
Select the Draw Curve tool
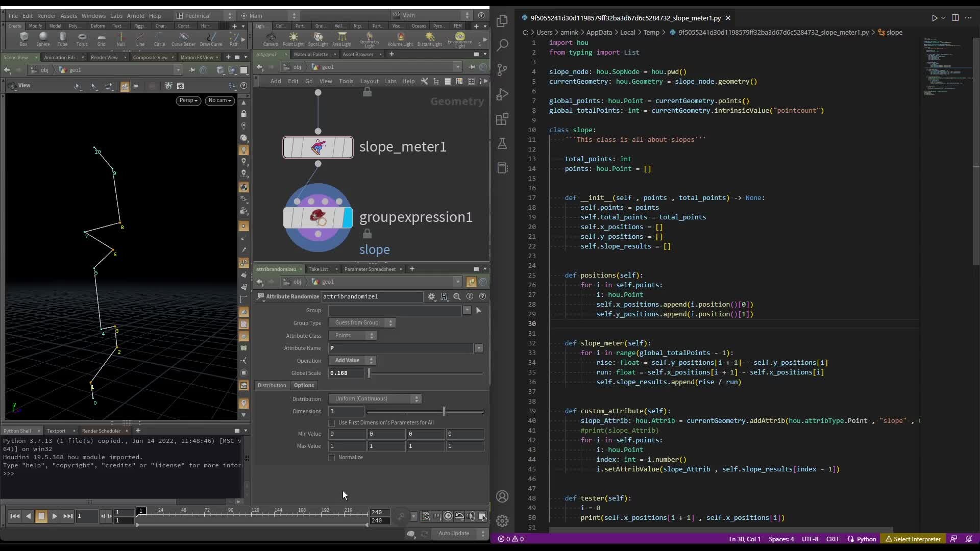pos(211,38)
